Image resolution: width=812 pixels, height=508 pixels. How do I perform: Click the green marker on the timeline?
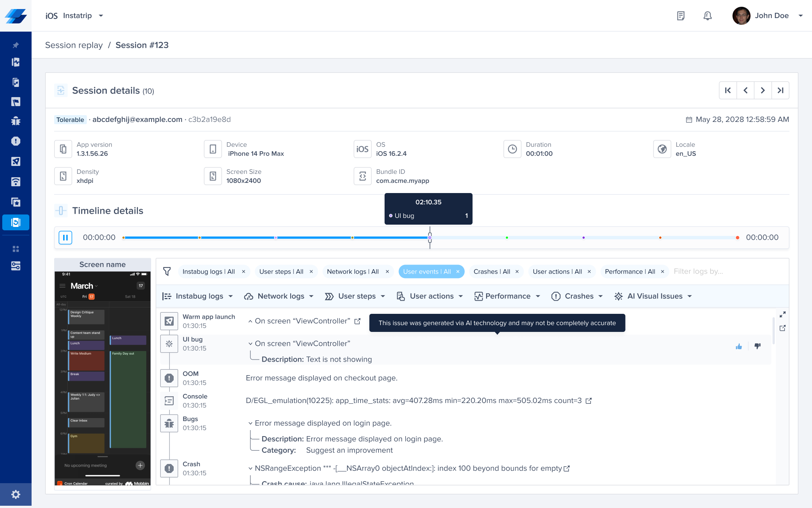(507, 237)
